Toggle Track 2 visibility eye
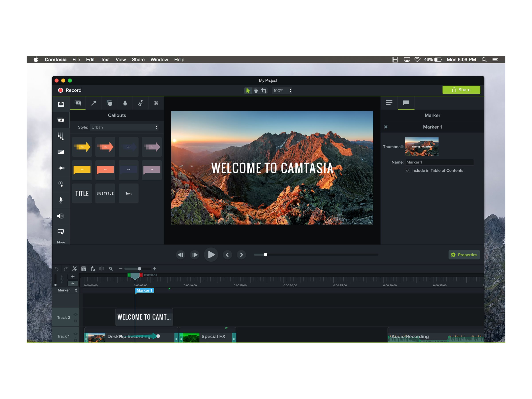The image size is (532, 399). (x=76, y=315)
